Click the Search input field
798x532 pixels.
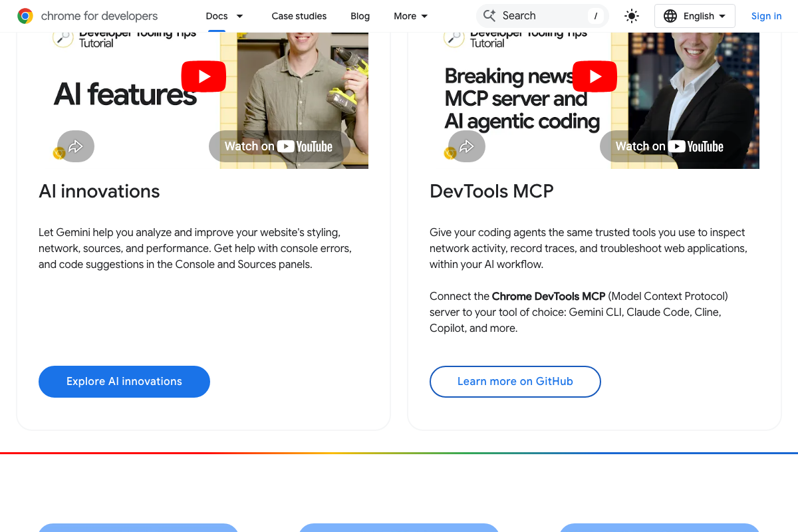[x=543, y=16]
